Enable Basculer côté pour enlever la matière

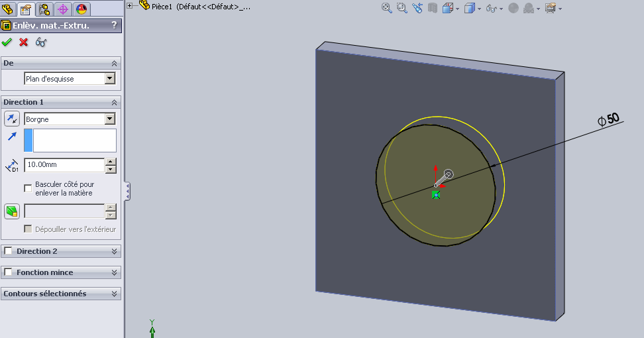pos(28,188)
